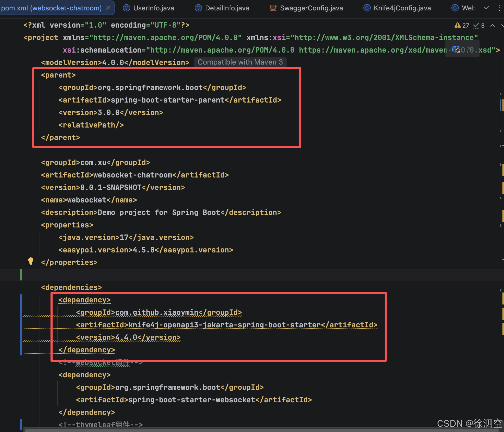
Task: Switch to the Knife4jConfig.java tab
Action: click(402, 8)
